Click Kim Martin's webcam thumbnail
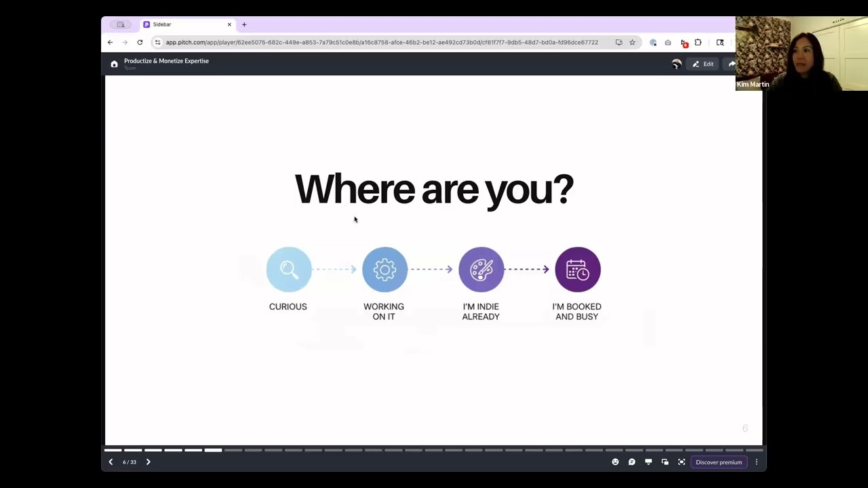This screenshot has height=488, width=868. pyautogui.click(x=802, y=54)
